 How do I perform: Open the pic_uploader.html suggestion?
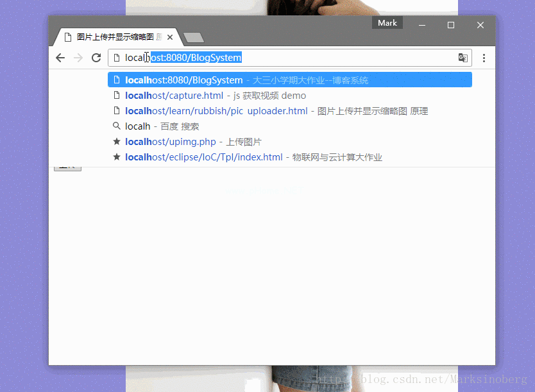pos(216,111)
